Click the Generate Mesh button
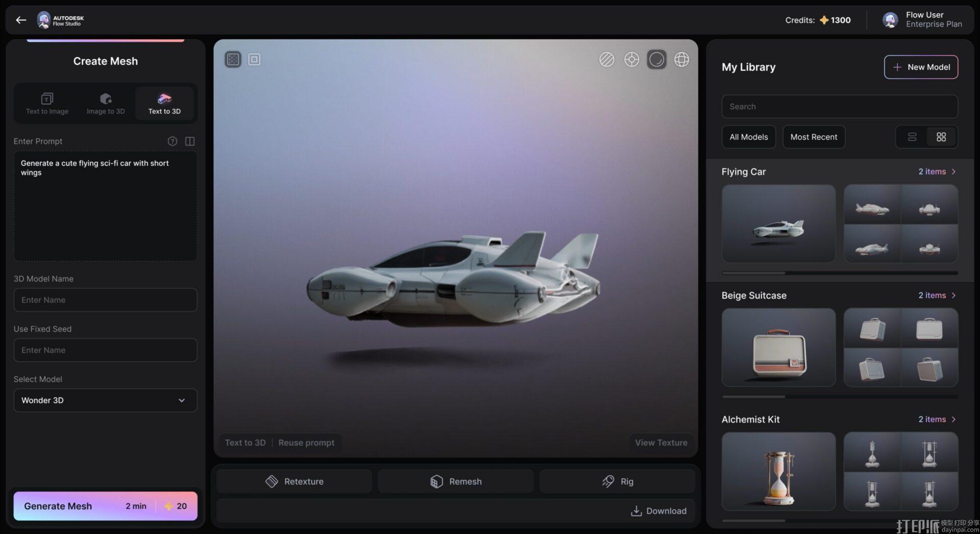 [x=105, y=506]
